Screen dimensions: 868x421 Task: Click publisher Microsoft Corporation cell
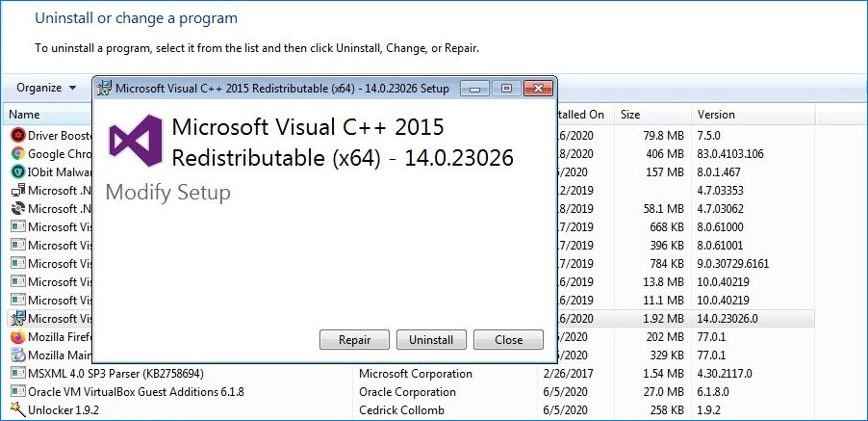coord(416,374)
